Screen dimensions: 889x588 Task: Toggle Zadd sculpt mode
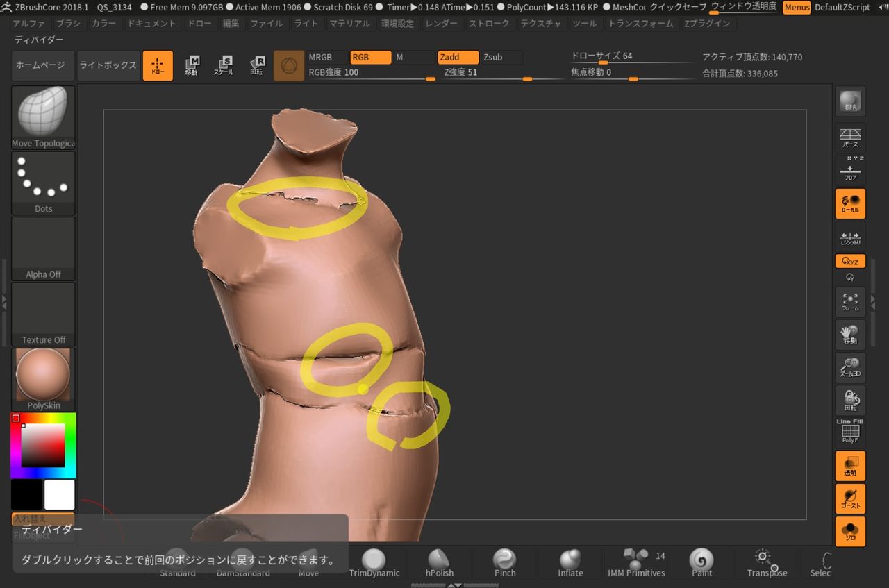[458, 57]
